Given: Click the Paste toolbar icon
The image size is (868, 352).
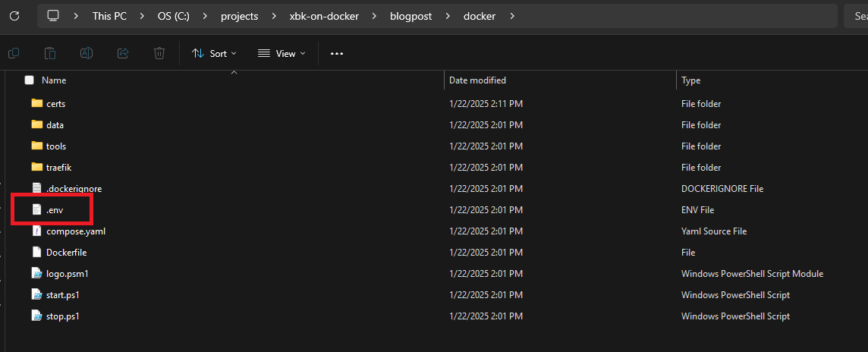Looking at the screenshot, I should pyautogui.click(x=50, y=53).
